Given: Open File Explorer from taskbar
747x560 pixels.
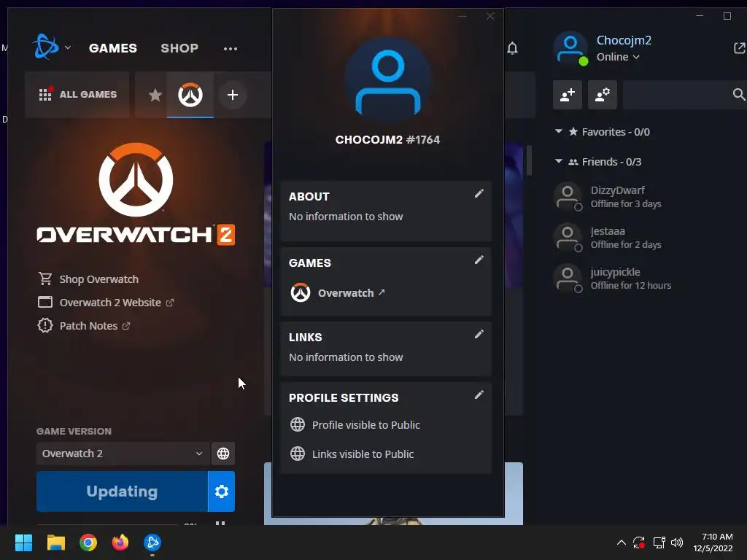Looking at the screenshot, I should 55,542.
